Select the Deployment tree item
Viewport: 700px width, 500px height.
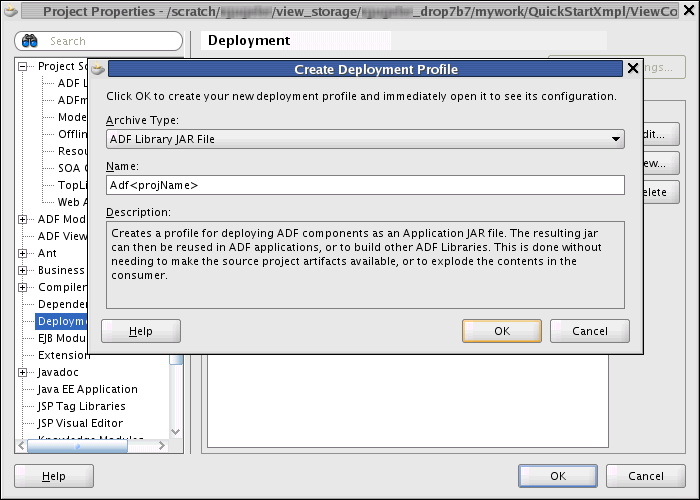pos(62,321)
